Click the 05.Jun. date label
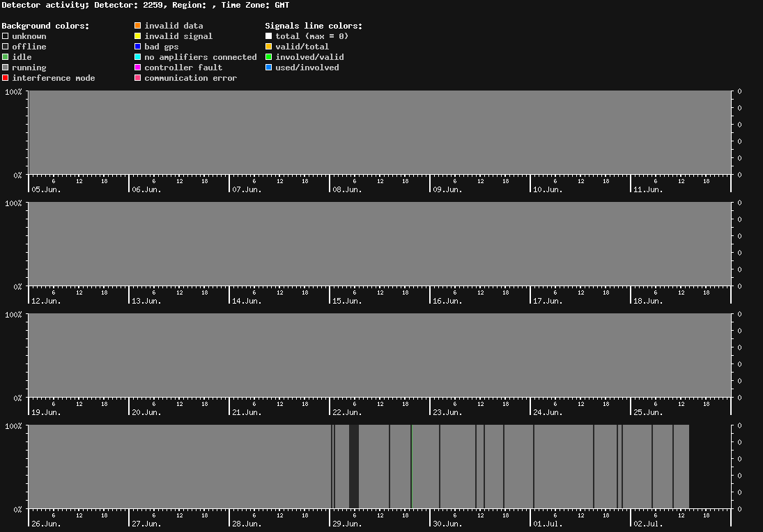 (x=46, y=189)
